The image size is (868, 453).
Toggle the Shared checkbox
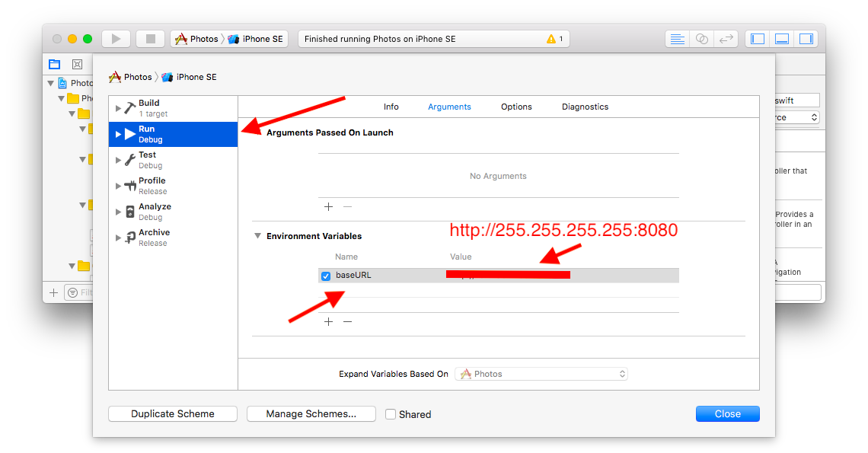pyautogui.click(x=391, y=414)
